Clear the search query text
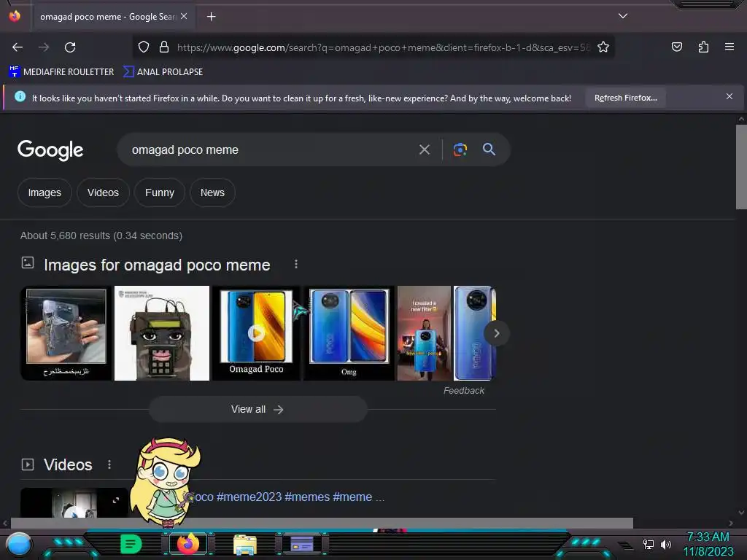Viewport: 747px width, 560px height. pyautogui.click(x=424, y=149)
